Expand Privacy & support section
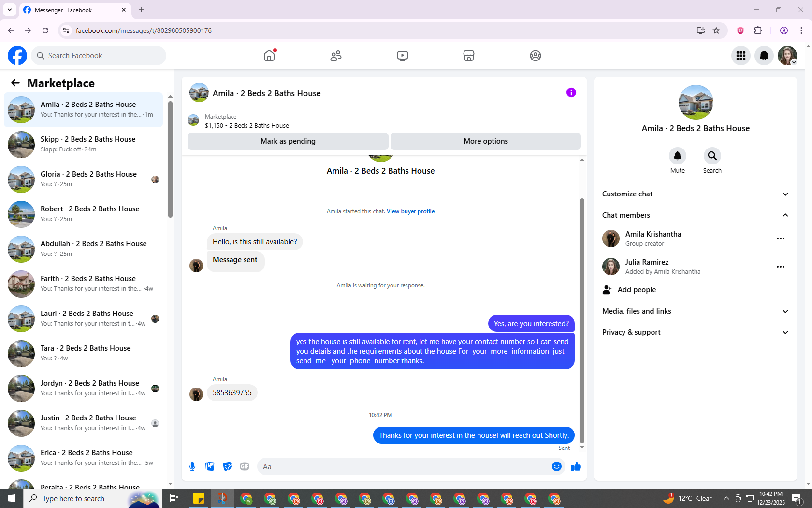The image size is (812, 508). (696, 332)
